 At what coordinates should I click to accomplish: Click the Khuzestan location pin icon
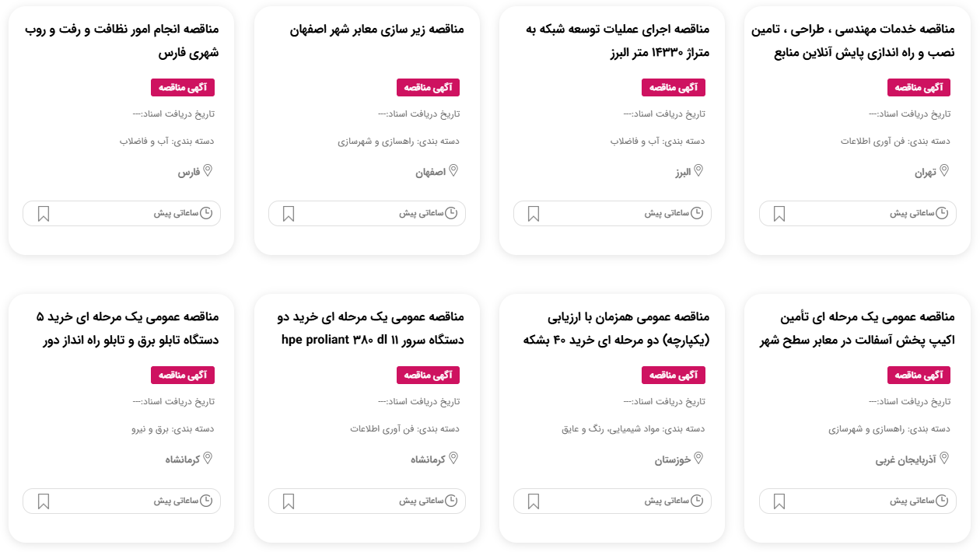click(698, 459)
